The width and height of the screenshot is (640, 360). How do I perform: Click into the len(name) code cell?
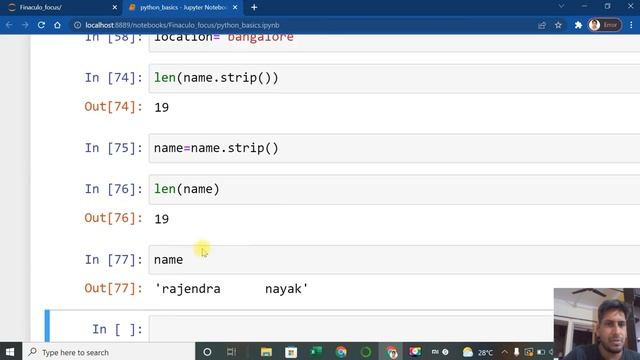tap(394, 189)
